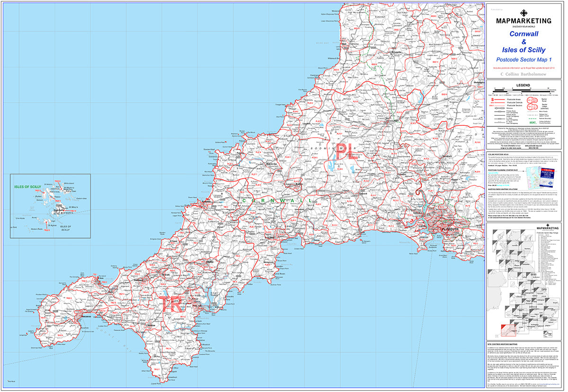Select the Motorway symbol in the legend
Image resolution: width=568 pixels, height=392 pixels.
pos(499,108)
